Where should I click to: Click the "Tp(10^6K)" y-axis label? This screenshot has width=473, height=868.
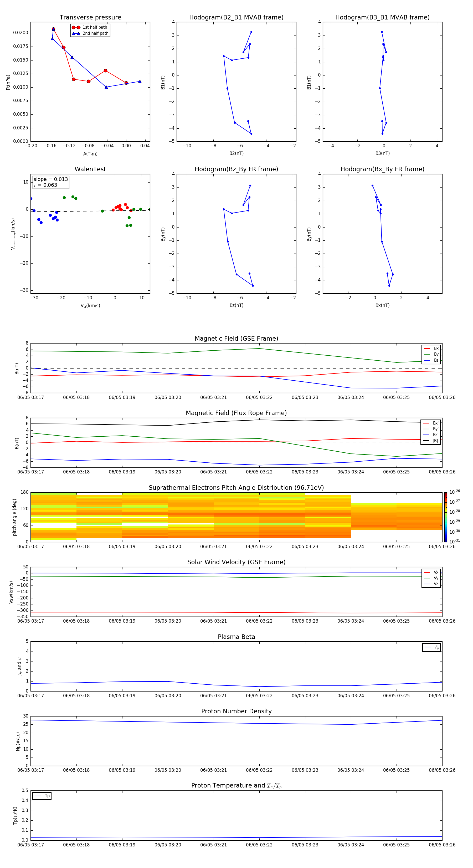point(15,815)
